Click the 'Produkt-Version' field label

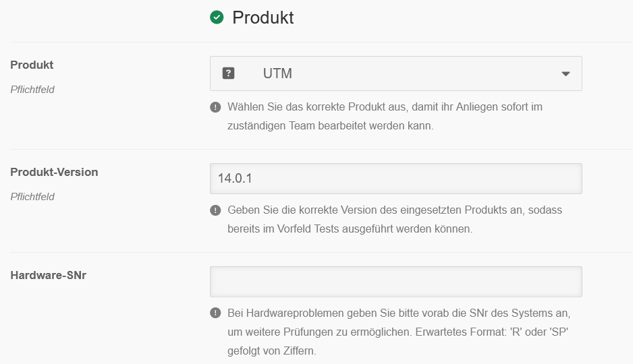tap(54, 173)
